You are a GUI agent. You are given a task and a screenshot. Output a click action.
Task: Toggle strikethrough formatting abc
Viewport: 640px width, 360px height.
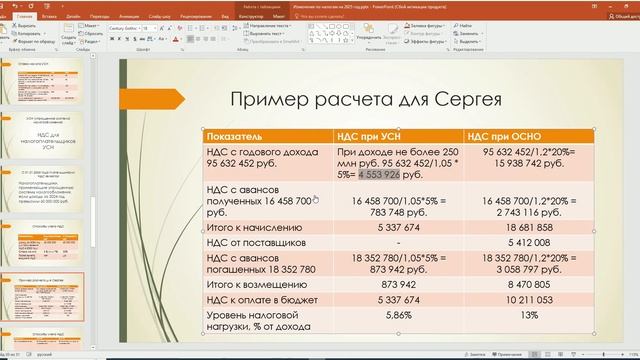click(142, 39)
